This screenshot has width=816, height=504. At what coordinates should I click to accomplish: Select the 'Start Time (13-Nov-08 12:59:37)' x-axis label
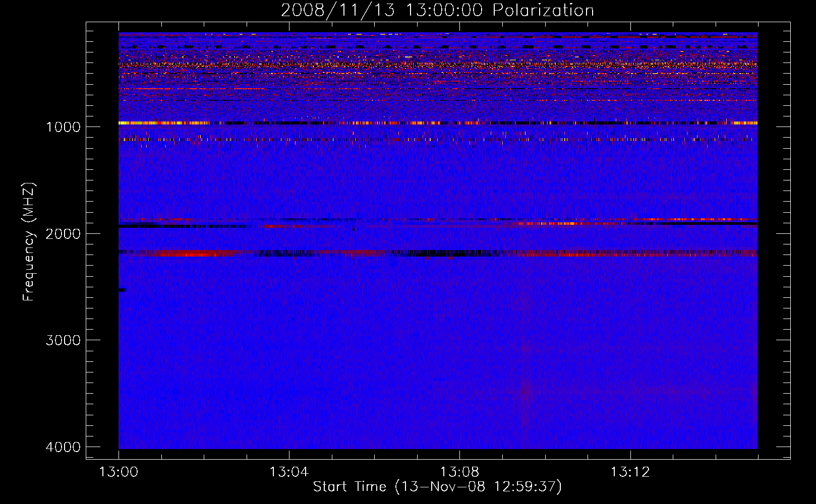point(437,487)
